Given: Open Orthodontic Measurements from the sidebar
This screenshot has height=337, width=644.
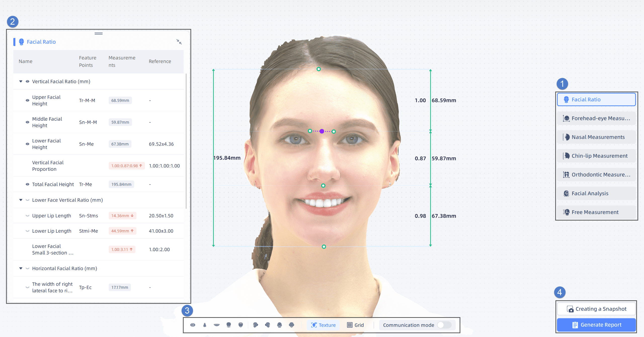Looking at the screenshot, I should tap(596, 175).
